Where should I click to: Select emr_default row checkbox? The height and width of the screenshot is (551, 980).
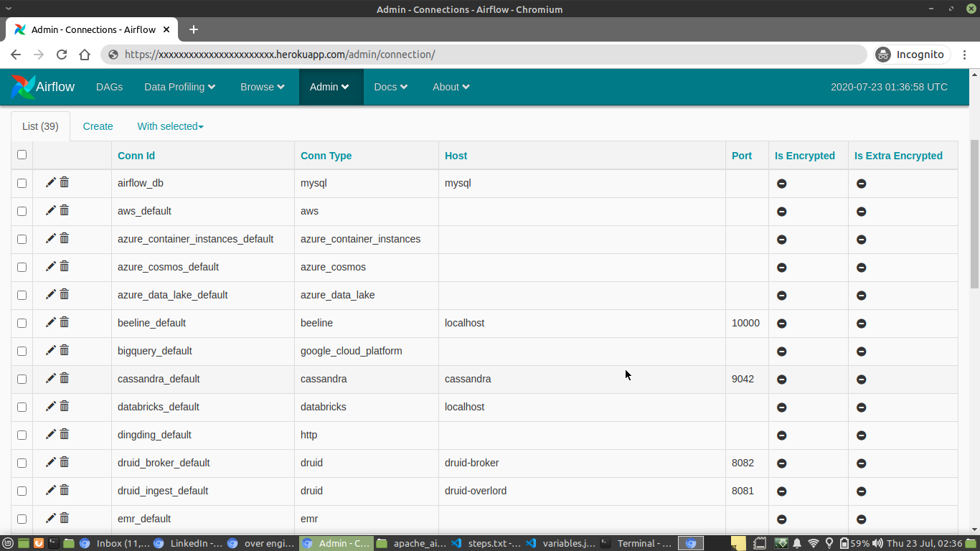(22, 519)
